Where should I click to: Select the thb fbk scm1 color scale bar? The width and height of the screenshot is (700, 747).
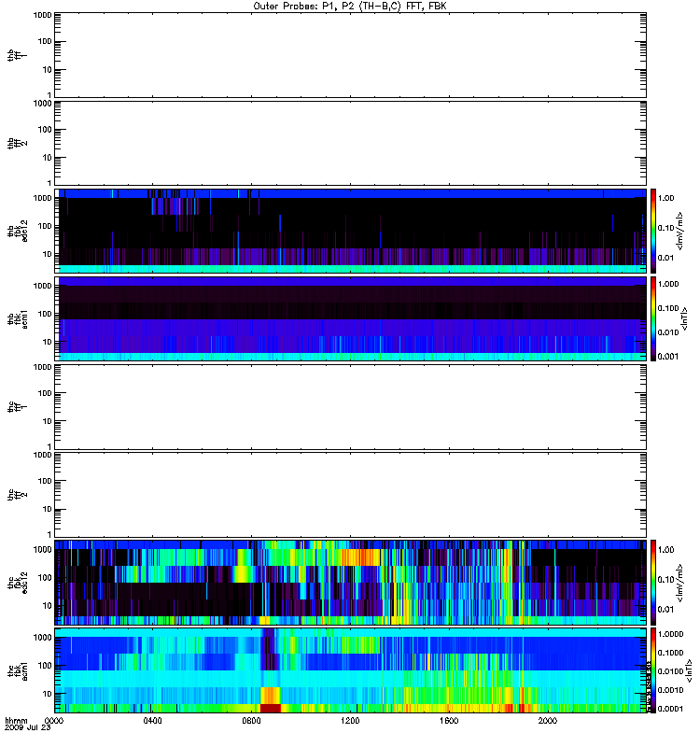tap(653, 319)
